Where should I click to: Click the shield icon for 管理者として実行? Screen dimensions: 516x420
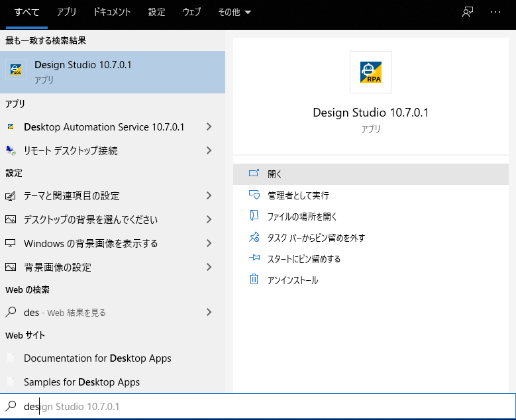pos(254,195)
